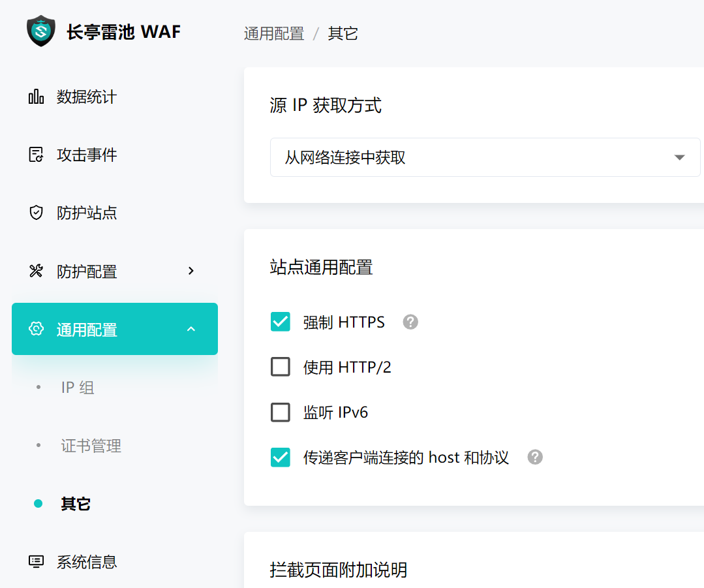Image resolution: width=704 pixels, height=588 pixels.
Task: Enable the 使用 HTTP/2 checkbox
Action: pos(281,367)
